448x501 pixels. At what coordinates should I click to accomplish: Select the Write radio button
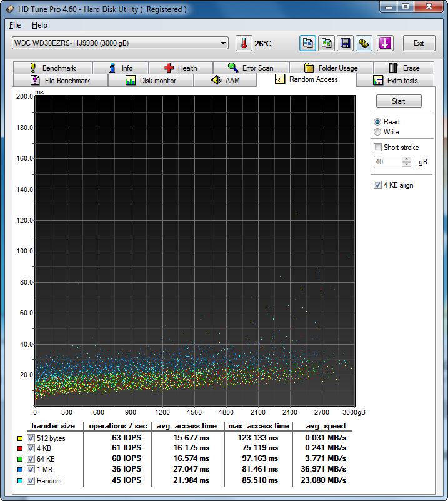(377, 132)
